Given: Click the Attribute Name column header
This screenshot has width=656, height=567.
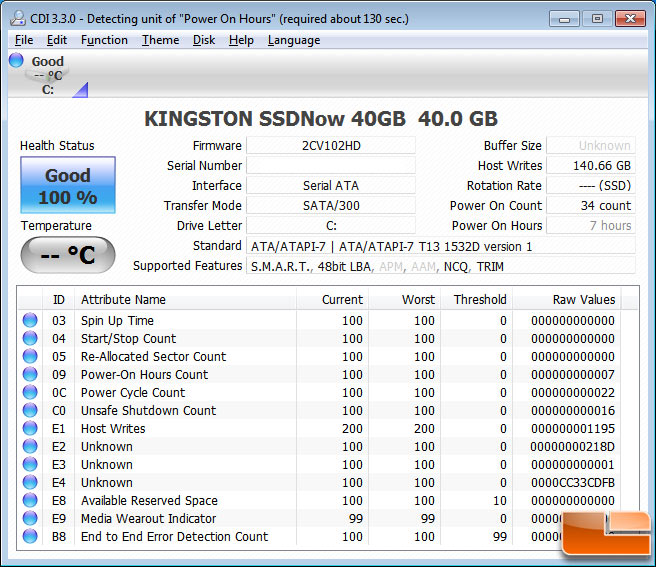Looking at the screenshot, I should click(123, 300).
